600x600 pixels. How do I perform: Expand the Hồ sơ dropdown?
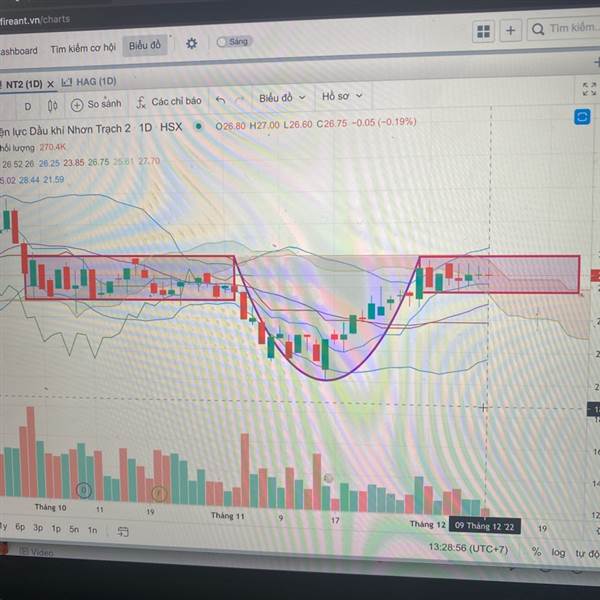tap(342, 96)
